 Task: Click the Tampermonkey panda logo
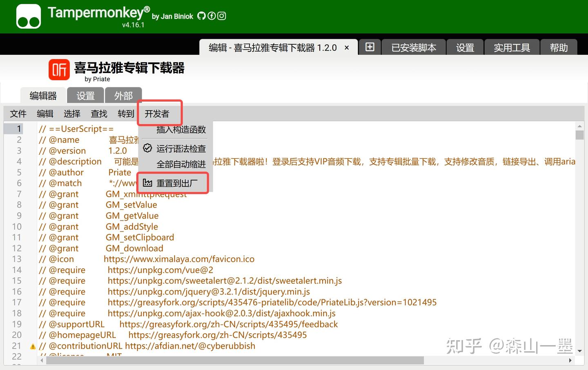point(28,16)
